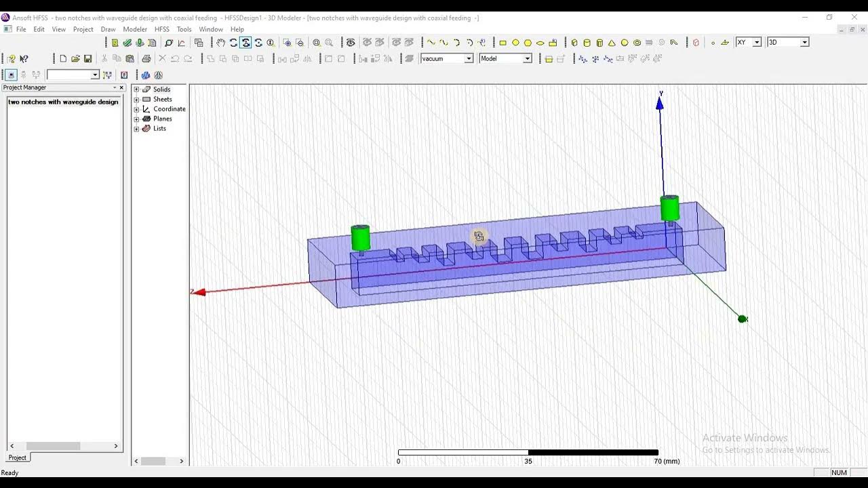Open Project Manager panel options arrow
This screenshot has width=868, height=488.
[x=115, y=87]
